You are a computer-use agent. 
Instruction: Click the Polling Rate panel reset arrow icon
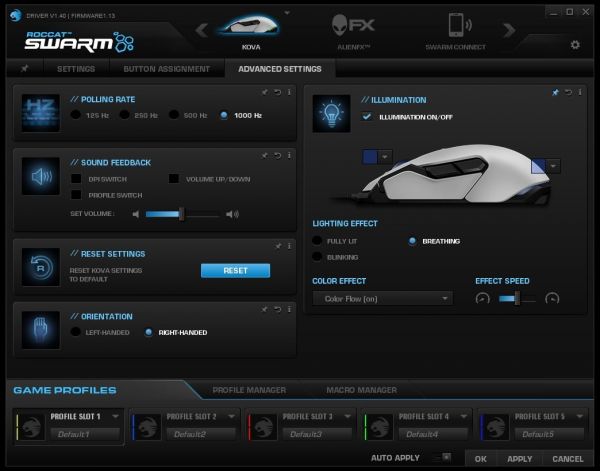[x=278, y=92]
